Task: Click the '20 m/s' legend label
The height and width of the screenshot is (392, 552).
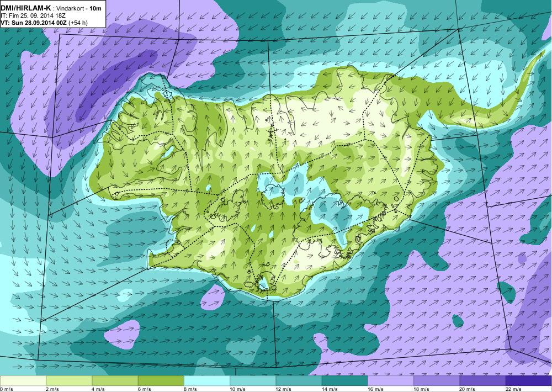Action: pyautogui.click(x=468, y=389)
